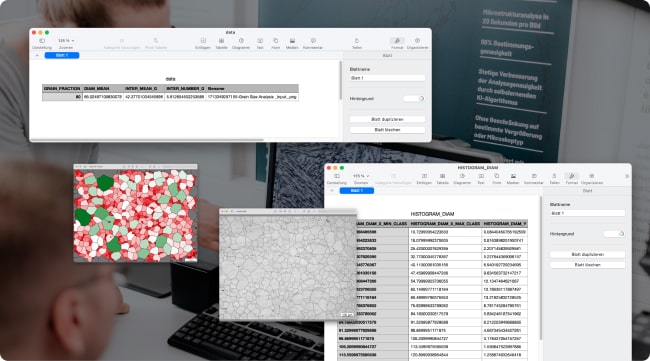
Task: Toggle Format sidebar in HISTOGRAM_DIAM window
Action: pos(572,179)
